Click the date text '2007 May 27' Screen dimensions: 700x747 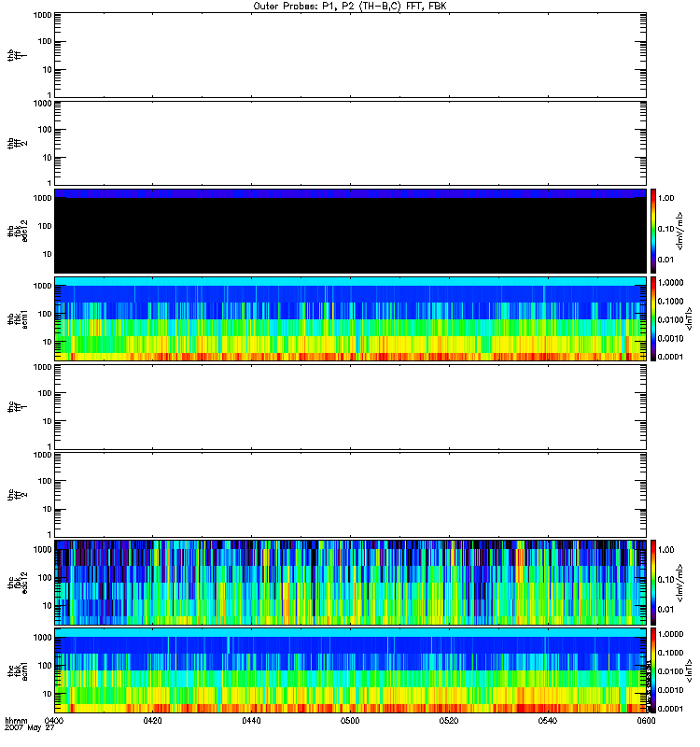(30, 728)
